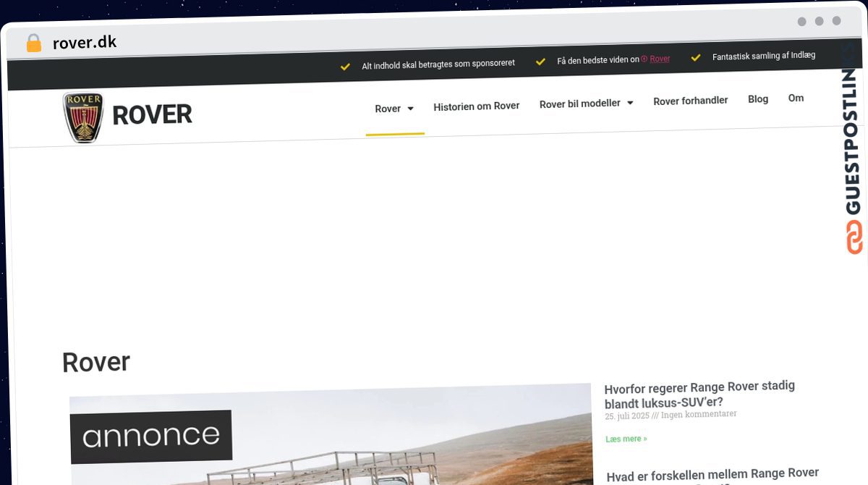Open the Om menu item
This screenshot has height=485, width=868.
796,98
